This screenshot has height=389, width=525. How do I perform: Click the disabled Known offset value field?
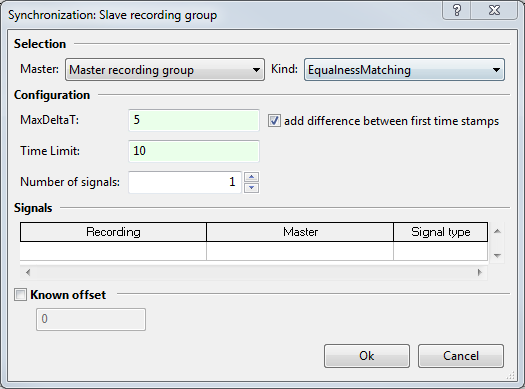pos(91,319)
